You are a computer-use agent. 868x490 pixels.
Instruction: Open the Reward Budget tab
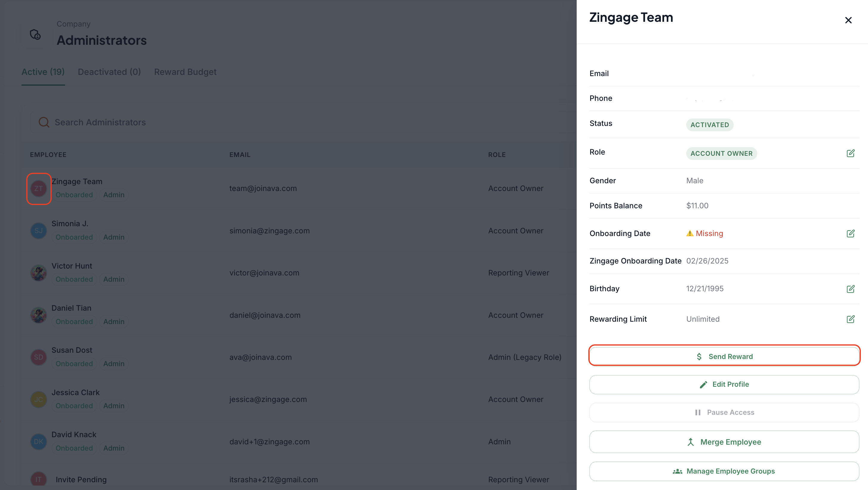pyautogui.click(x=185, y=72)
